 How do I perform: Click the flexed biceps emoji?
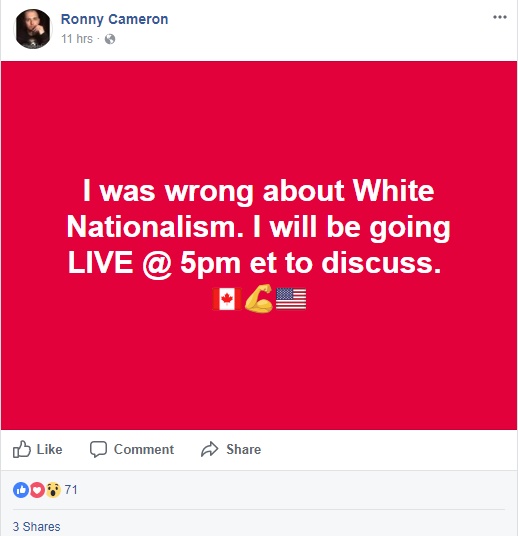pos(258,298)
